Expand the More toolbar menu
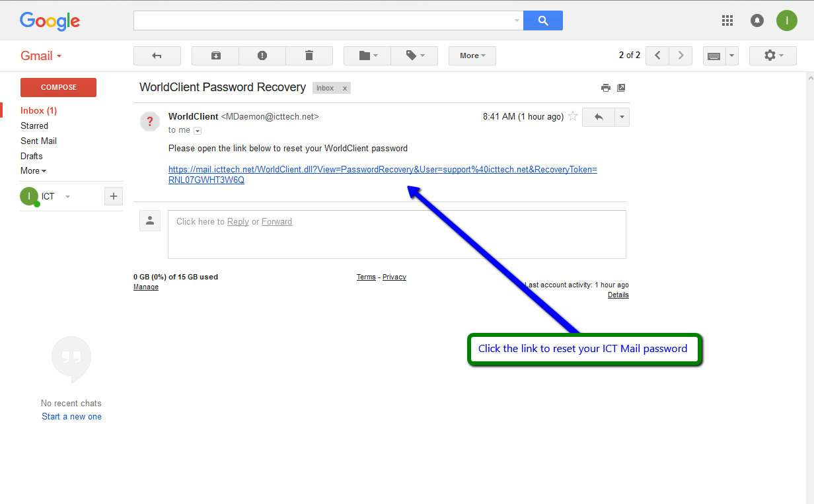The width and height of the screenshot is (814, 504). (x=472, y=56)
